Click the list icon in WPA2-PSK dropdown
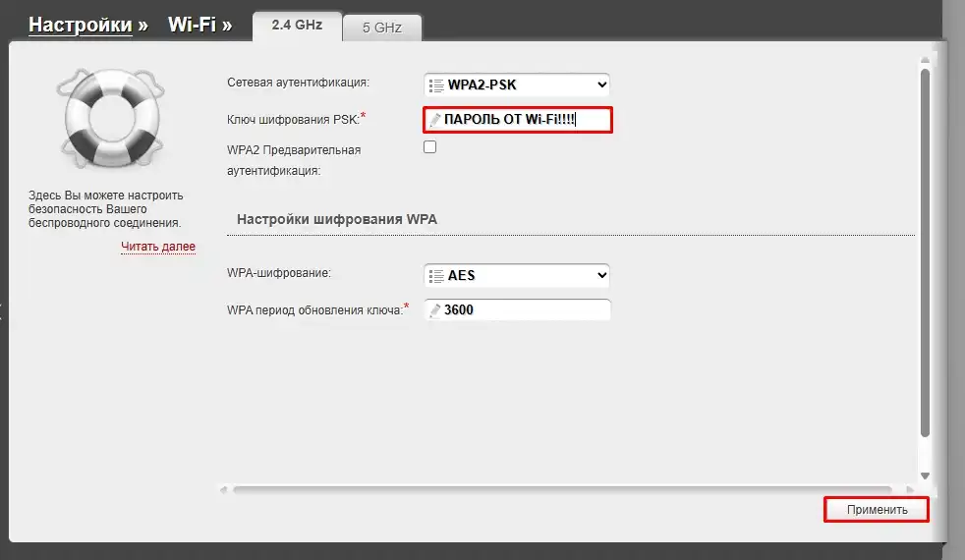965x560 pixels. [x=435, y=85]
